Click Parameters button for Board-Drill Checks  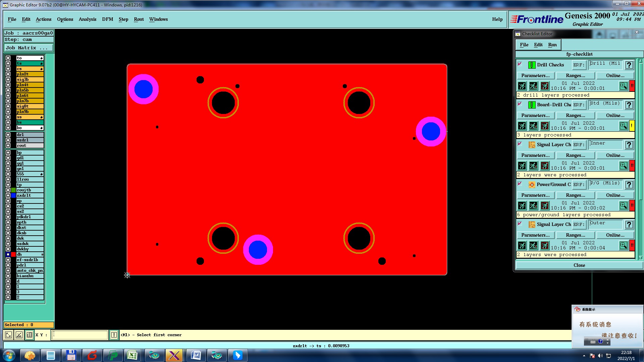535,116
